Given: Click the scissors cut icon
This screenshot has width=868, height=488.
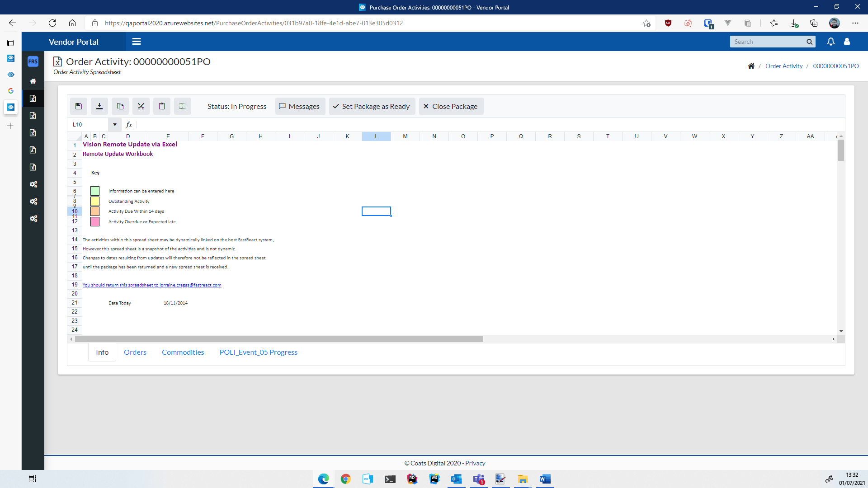Looking at the screenshot, I should [141, 106].
